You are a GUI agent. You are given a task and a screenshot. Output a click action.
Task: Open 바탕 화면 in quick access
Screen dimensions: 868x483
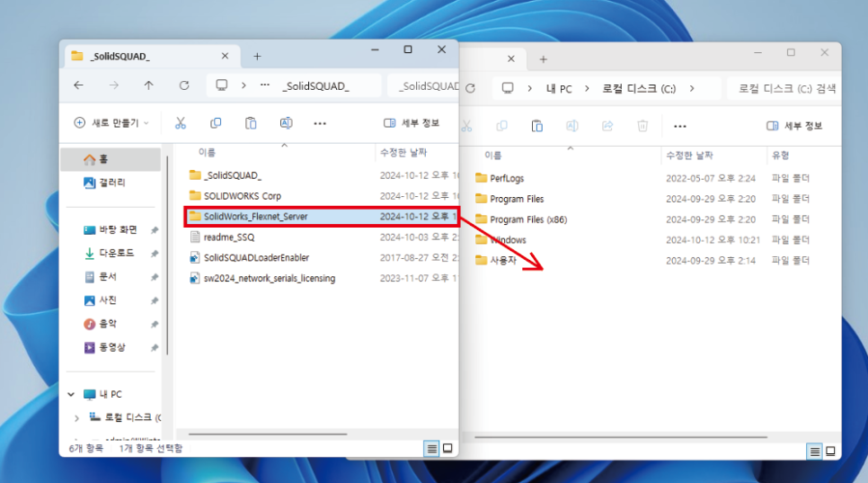[x=111, y=230]
